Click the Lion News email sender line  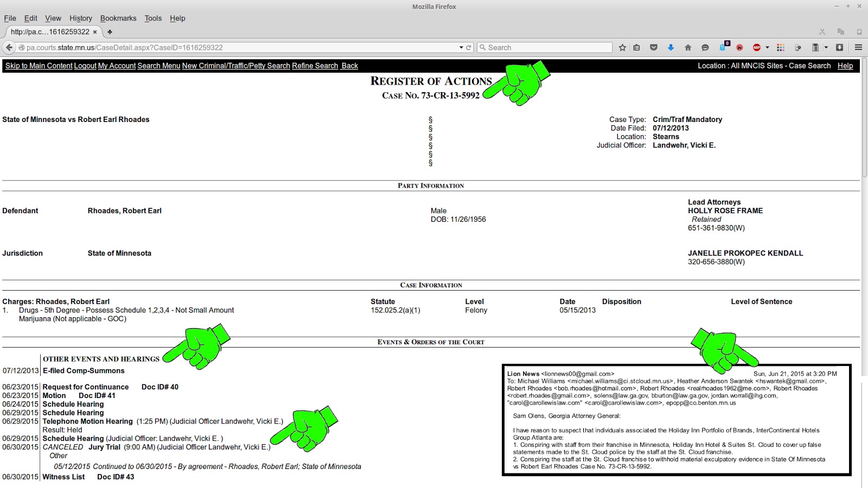click(x=560, y=374)
